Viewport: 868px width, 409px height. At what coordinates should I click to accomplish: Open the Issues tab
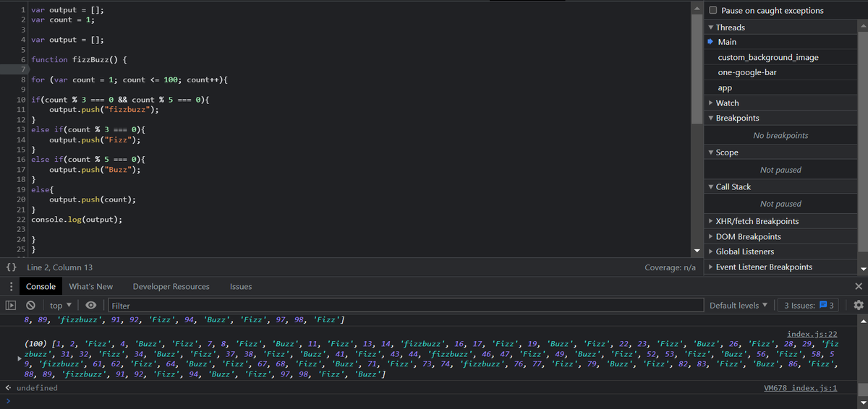point(241,287)
